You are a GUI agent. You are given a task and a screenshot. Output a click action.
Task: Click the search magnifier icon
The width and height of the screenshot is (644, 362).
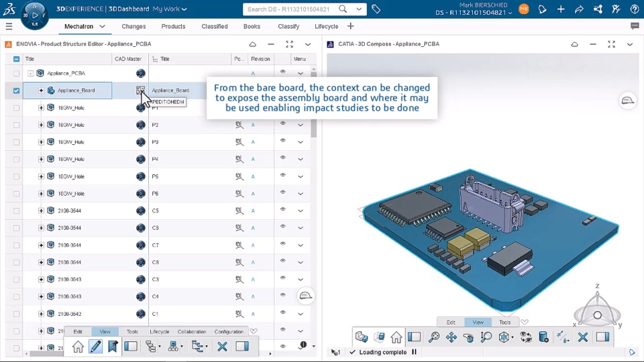coord(343,9)
